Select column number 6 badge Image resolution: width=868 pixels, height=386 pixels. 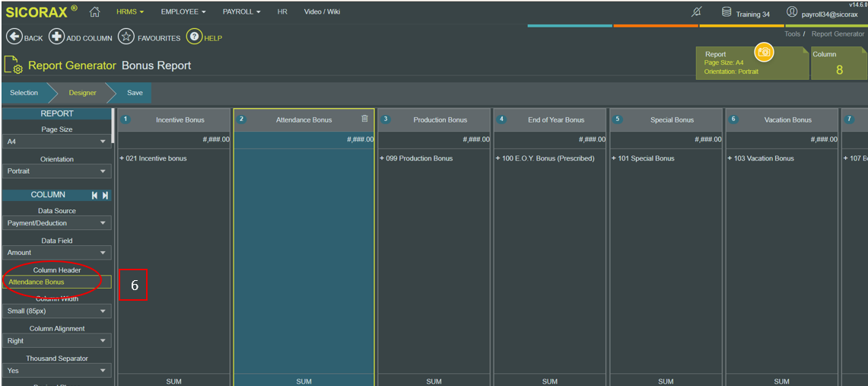click(735, 119)
